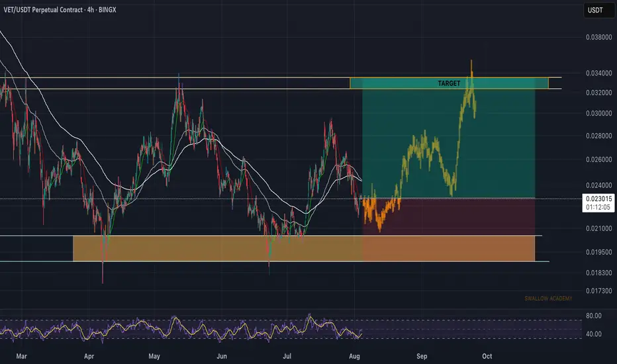The height and width of the screenshot is (364, 617).
Task: Click the 0.032000 price axis label
Action: (x=598, y=93)
